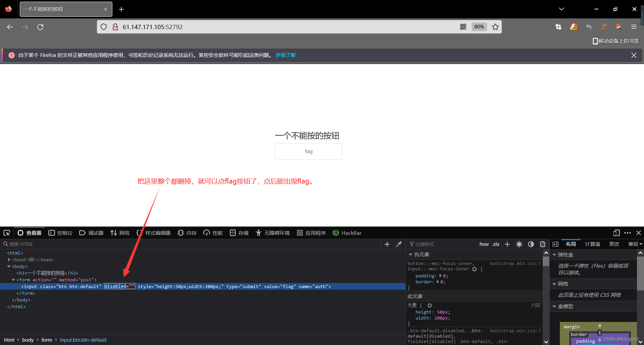Click the QR code icon in address bar
Viewport: 644px width, 345px height.
[463, 27]
